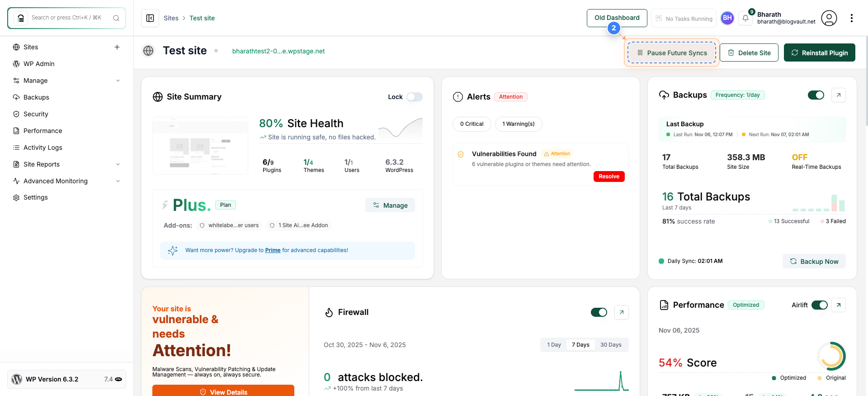Viewport: 868px width, 396px height.
Task: Click the Performance score circular progress ring
Action: (x=831, y=356)
